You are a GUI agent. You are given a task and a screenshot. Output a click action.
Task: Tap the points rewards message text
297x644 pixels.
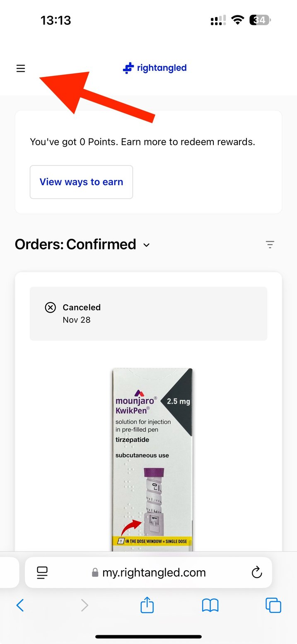142,142
